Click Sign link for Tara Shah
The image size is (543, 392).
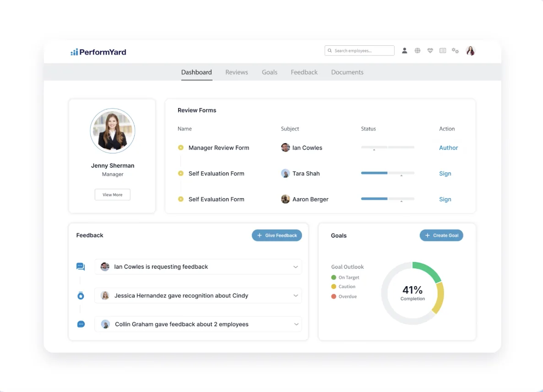point(445,174)
